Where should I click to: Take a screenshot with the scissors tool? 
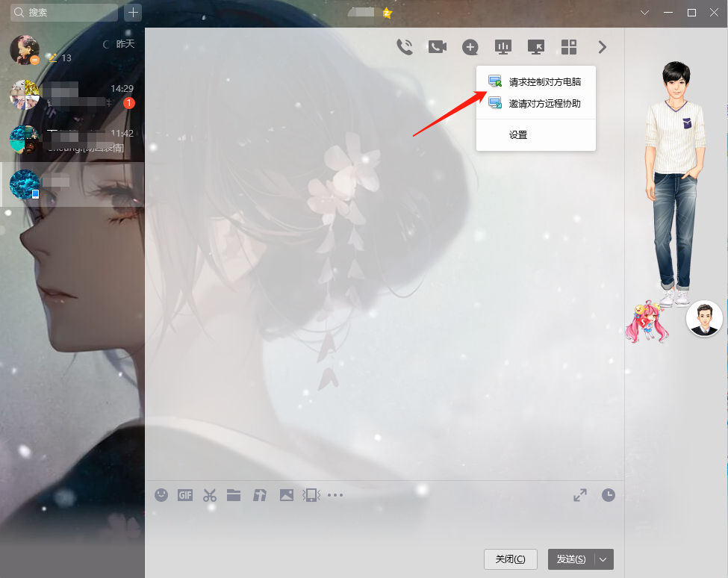pyautogui.click(x=209, y=494)
